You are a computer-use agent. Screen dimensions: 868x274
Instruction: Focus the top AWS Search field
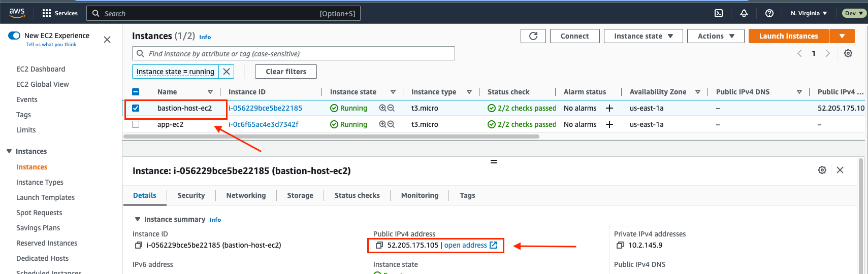pos(223,13)
